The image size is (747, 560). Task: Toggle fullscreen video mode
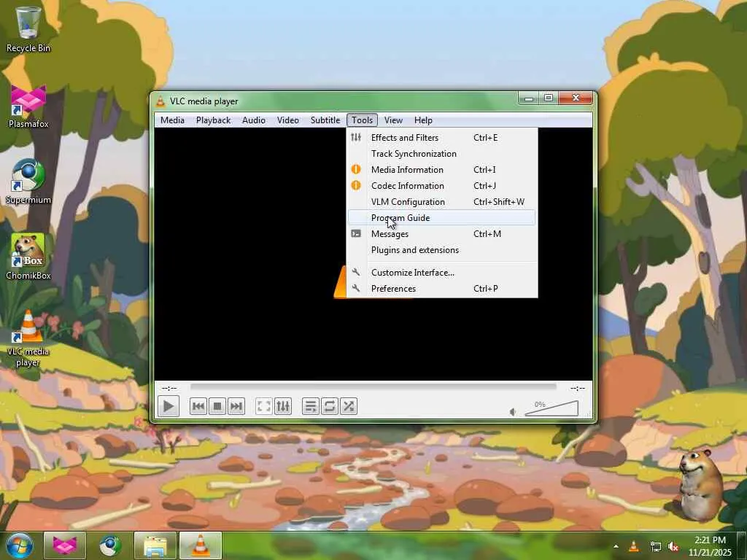[263, 406]
